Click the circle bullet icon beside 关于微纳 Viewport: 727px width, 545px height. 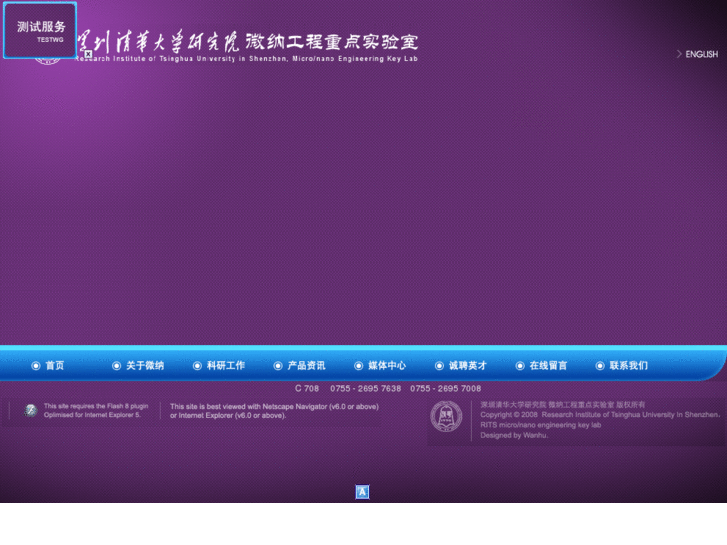click(x=116, y=366)
